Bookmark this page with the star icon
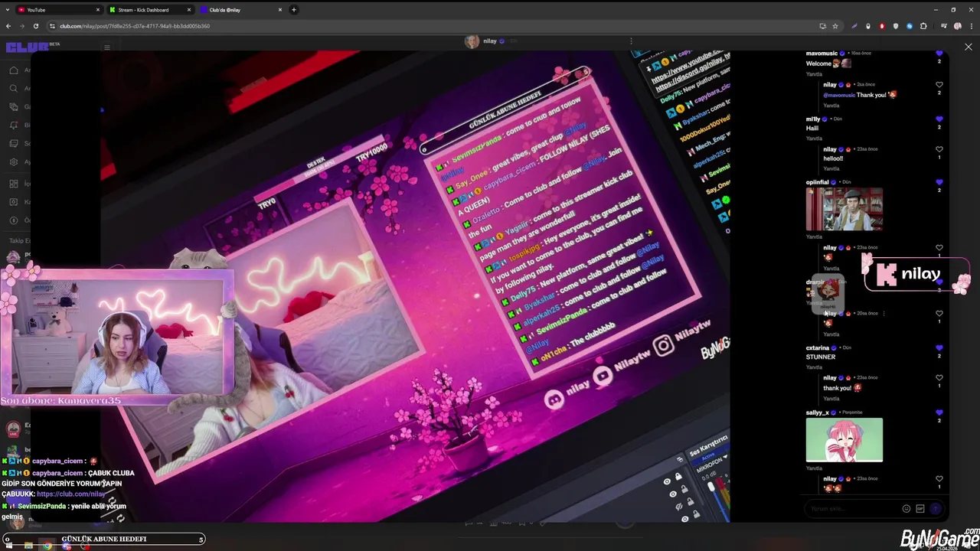The height and width of the screenshot is (551, 980). coord(835,26)
